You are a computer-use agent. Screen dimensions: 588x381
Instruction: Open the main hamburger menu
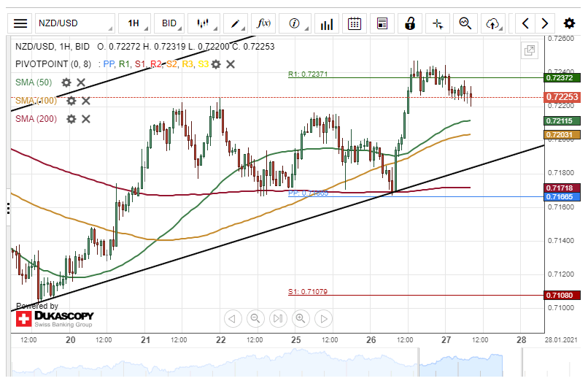(21, 23)
